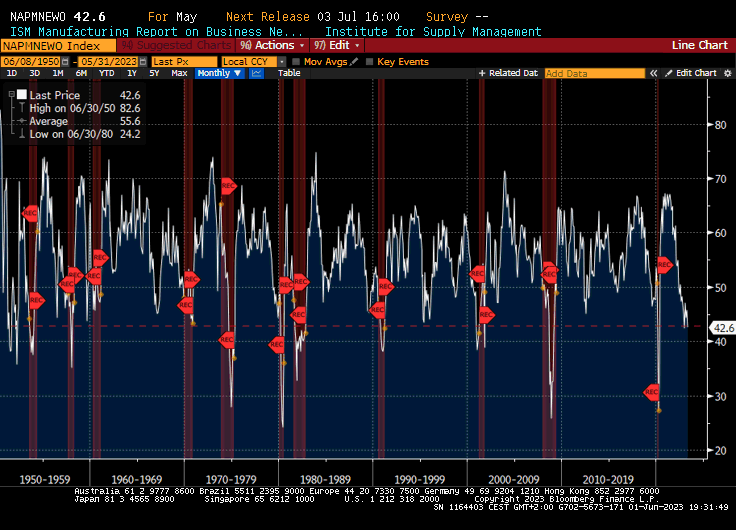Click pencil icon next to Mov Avgs
Viewport: 736px width, 530px height.
pyautogui.click(x=354, y=61)
